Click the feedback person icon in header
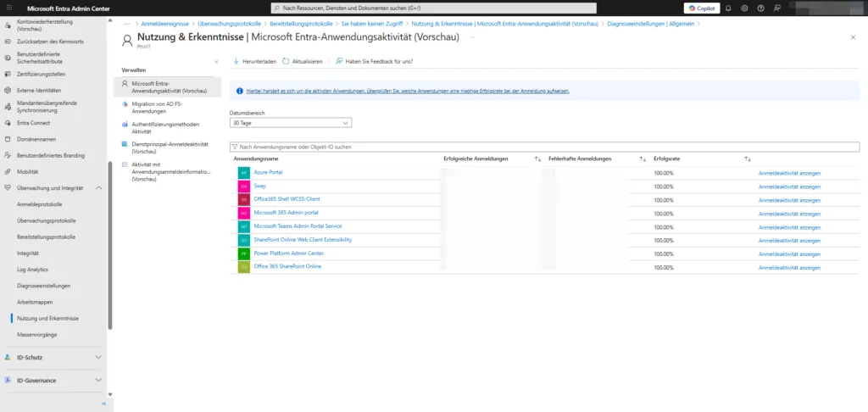Screen dimensions: 868x412 pos(776,8)
